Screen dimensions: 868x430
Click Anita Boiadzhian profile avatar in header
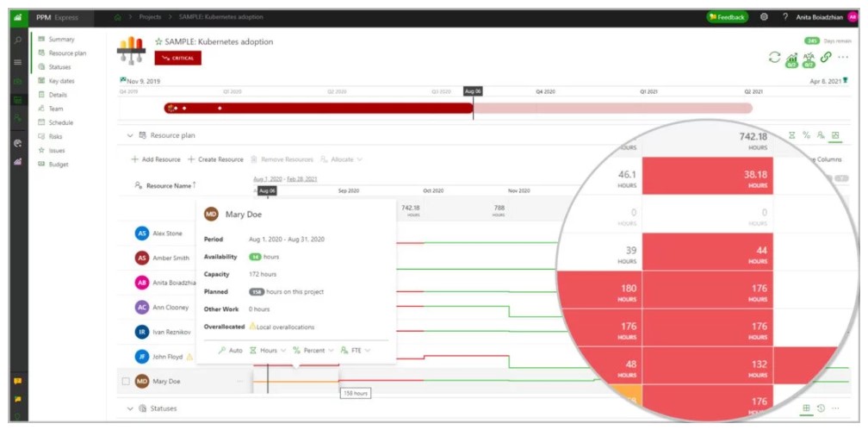(x=852, y=17)
